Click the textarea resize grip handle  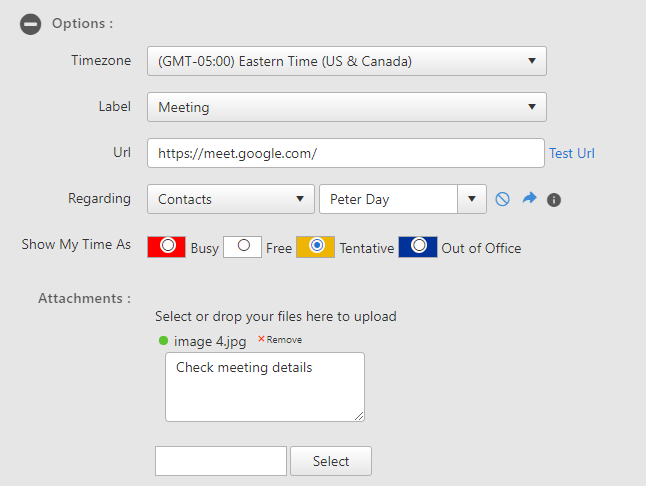(x=359, y=416)
